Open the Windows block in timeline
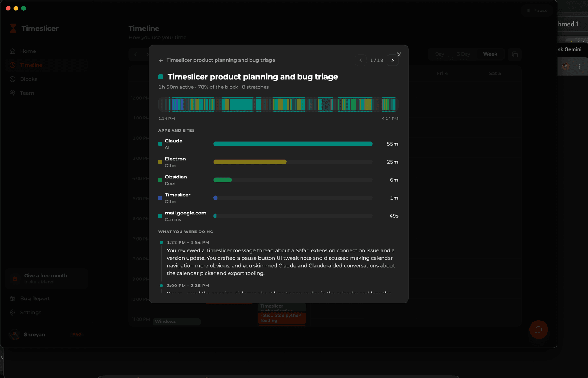The width and height of the screenshot is (588, 378). [x=177, y=322]
